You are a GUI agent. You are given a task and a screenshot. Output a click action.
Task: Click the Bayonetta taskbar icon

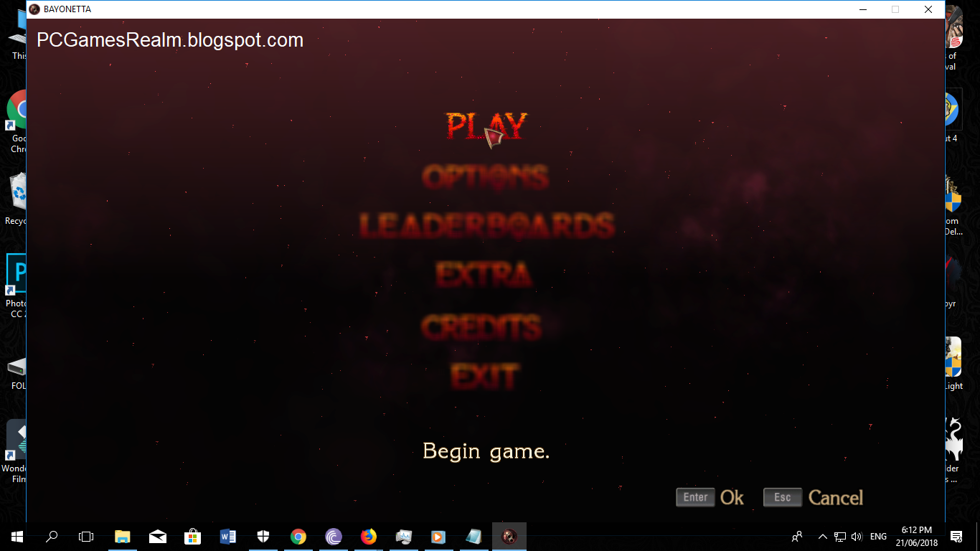[509, 537]
